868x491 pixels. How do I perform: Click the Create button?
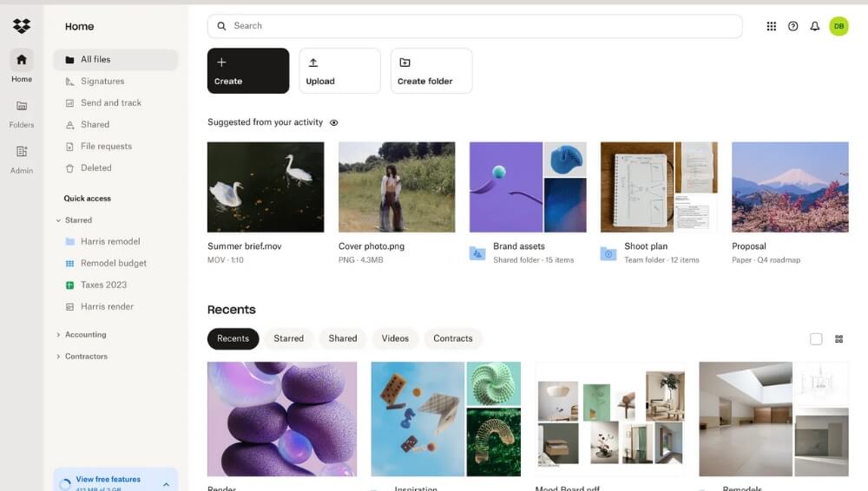[x=248, y=71]
